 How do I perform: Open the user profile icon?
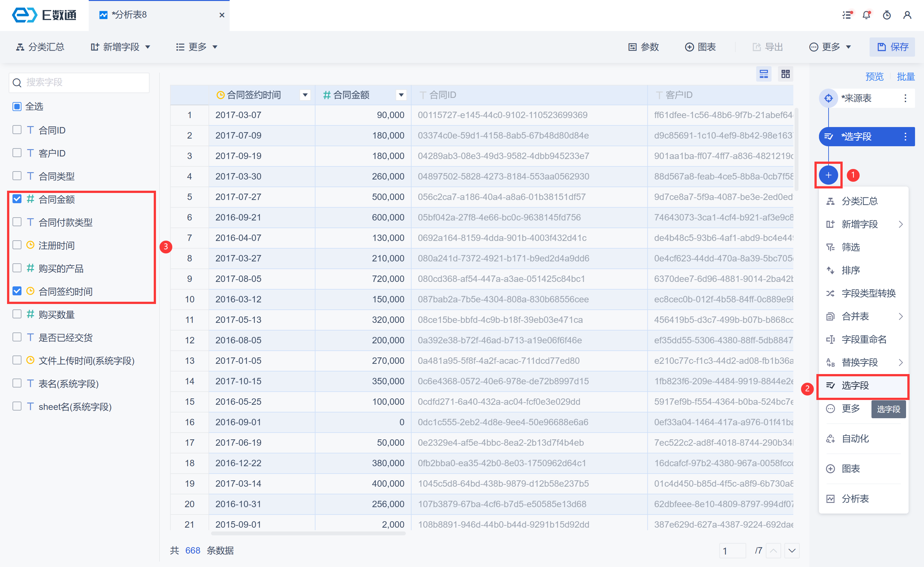pyautogui.click(x=907, y=15)
